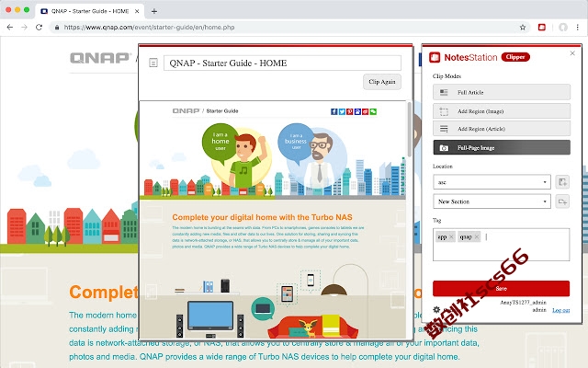The height and width of the screenshot is (368, 588).
Task: Click the NotesStation logo icon
Action: [435, 57]
